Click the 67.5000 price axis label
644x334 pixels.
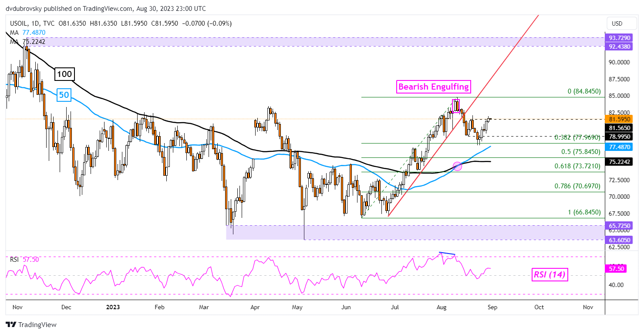pyautogui.click(x=620, y=213)
